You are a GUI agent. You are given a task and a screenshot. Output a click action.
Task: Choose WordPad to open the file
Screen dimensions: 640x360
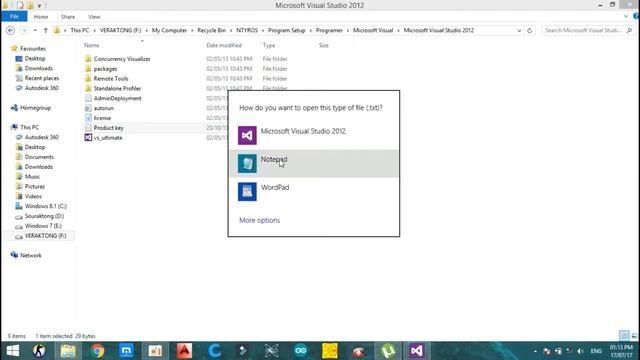point(314,191)
